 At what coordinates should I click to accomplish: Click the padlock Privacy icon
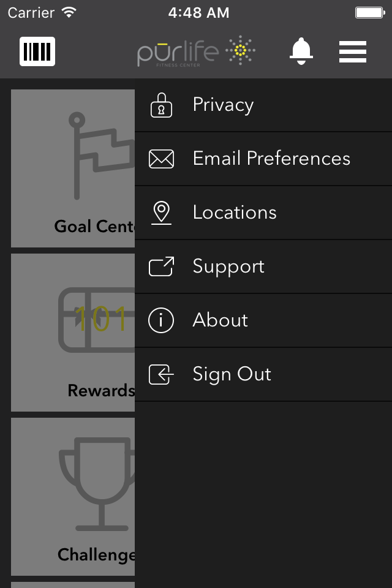[x=161, y=105]
